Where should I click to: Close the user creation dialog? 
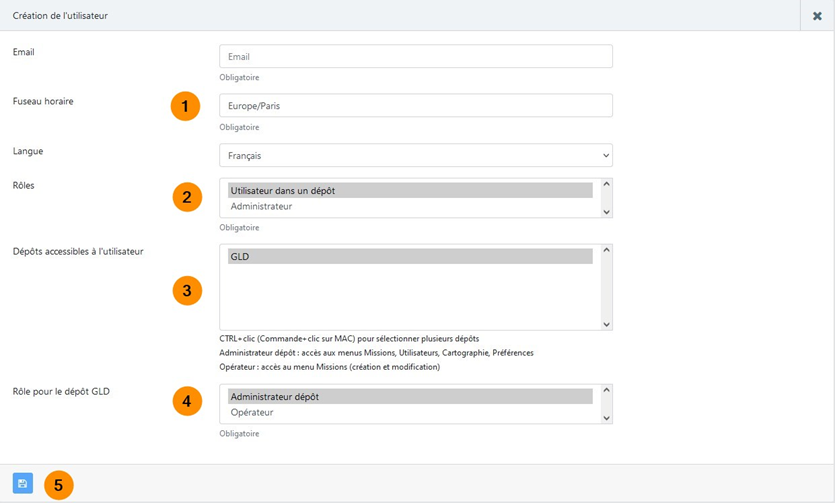pyautogui.click(x=817, y=16)
